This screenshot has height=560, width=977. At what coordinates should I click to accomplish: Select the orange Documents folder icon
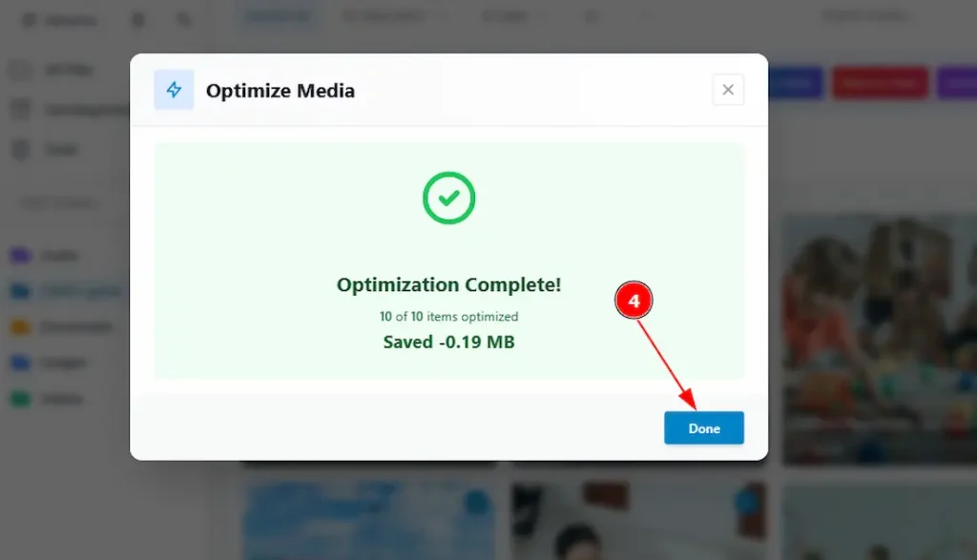20,326
